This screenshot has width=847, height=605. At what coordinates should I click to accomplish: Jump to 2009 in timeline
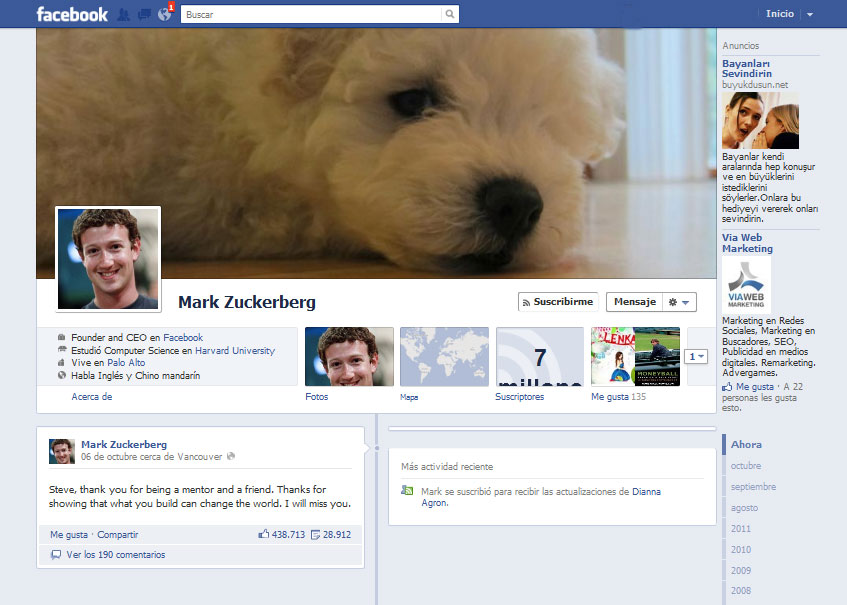point(741,570)
